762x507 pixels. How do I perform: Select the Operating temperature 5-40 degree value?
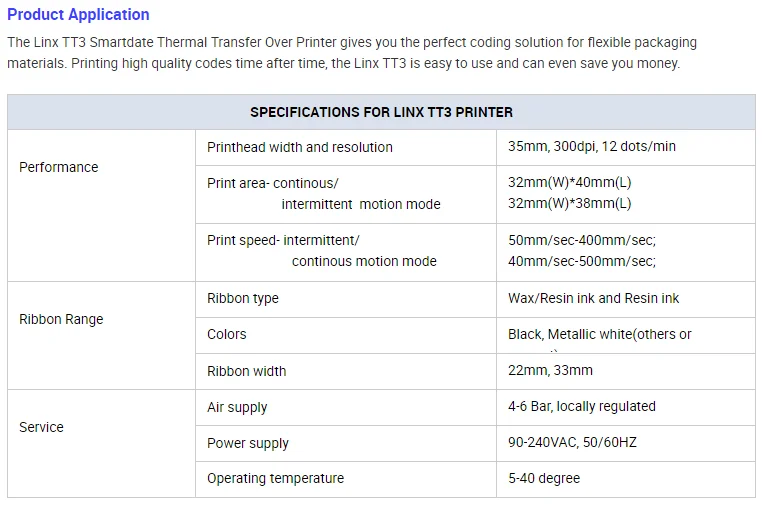pyautogui.click(x=544, y=478)
